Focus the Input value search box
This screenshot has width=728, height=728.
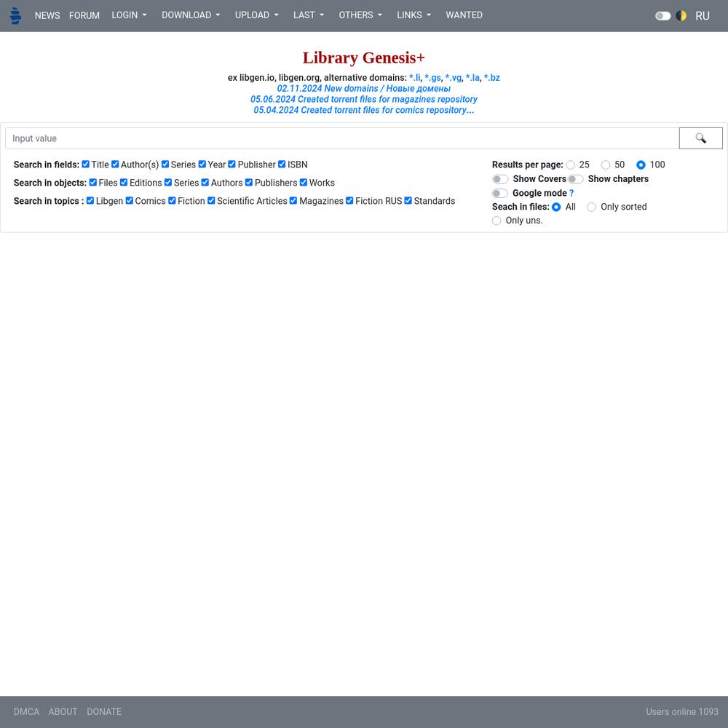pyautogui.click(x=342, y=138)
